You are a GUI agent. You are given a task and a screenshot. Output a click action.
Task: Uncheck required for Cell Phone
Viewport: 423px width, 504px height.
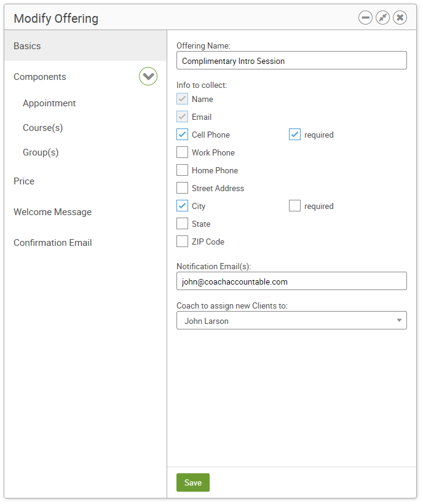[295, 135]
